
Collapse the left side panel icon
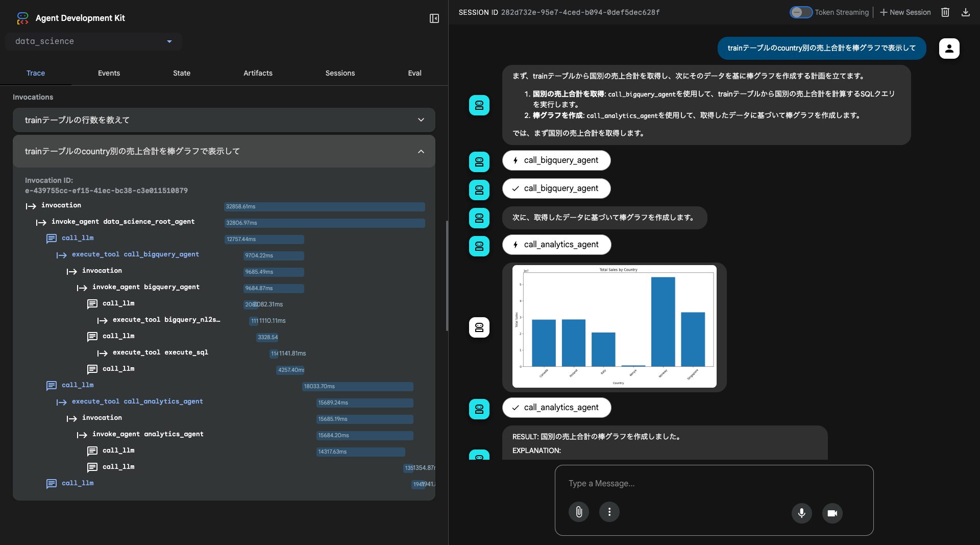pyautogui.click(x=434, y=18)
